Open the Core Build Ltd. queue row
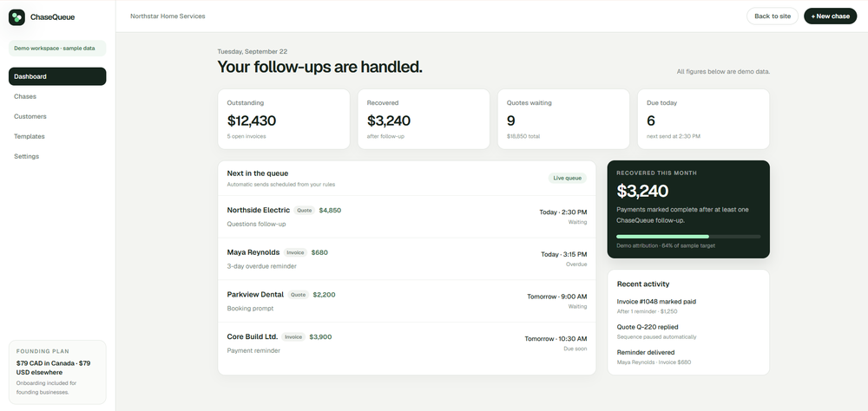Screen dimensions: 868x411 click(x=407, y=343)
